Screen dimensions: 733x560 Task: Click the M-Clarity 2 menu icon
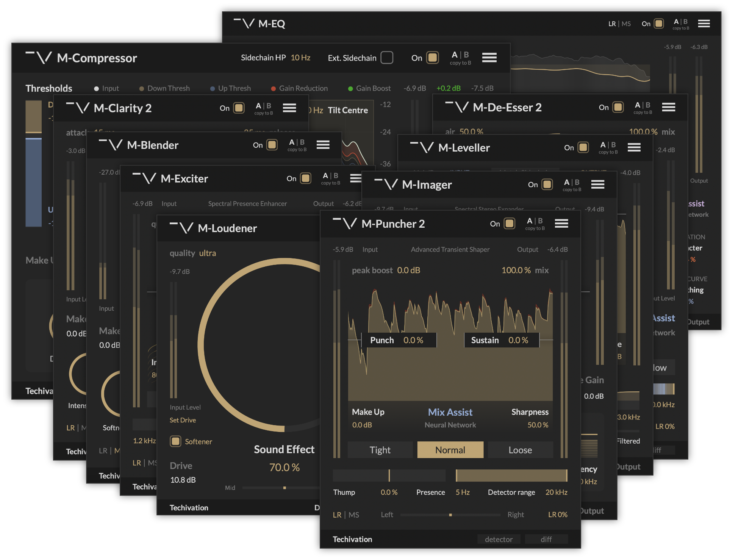289,108
